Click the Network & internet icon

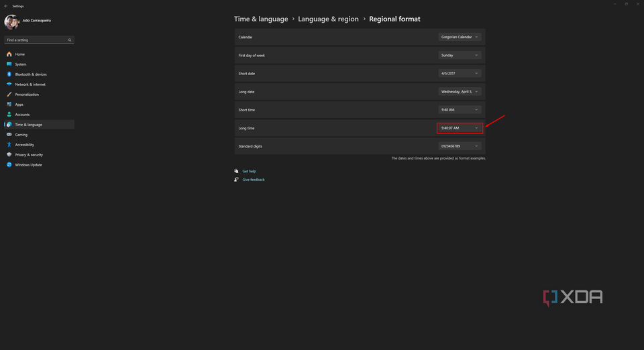(9, 84)
